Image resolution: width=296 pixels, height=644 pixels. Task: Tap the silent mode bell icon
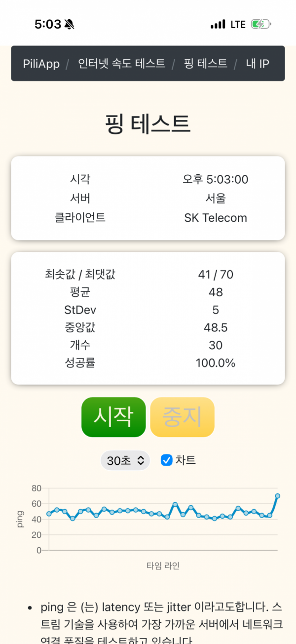coord(70,24)
